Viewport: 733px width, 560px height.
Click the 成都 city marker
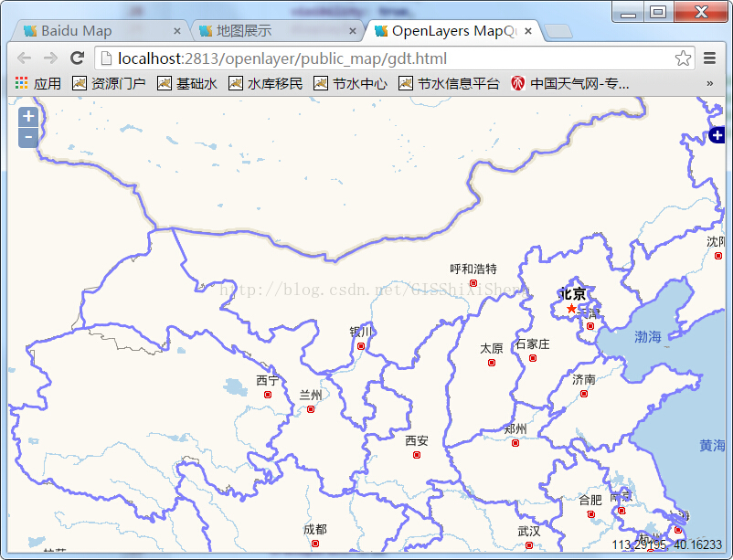tap(315, 544)
